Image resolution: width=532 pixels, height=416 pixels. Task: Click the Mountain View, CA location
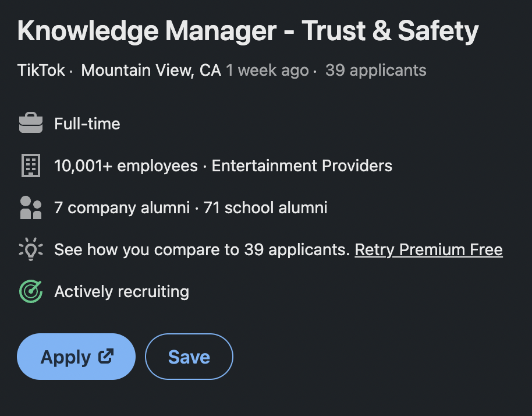151,70
